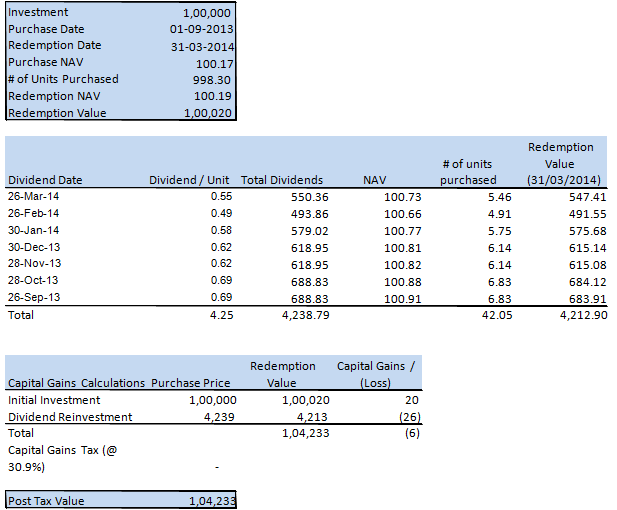Select units purchased value 5.46
This screenshot has height=510, width=617.
click(499, 197)
